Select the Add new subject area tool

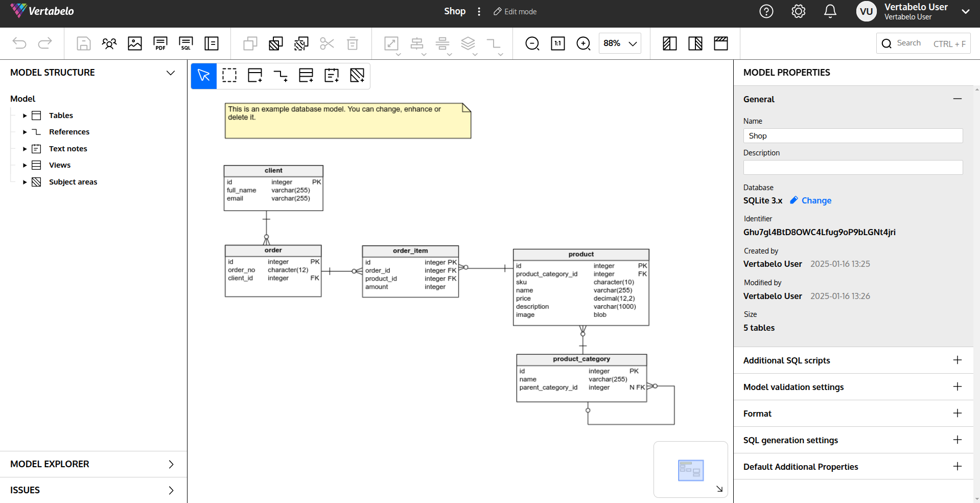click(x=357, y=76)
